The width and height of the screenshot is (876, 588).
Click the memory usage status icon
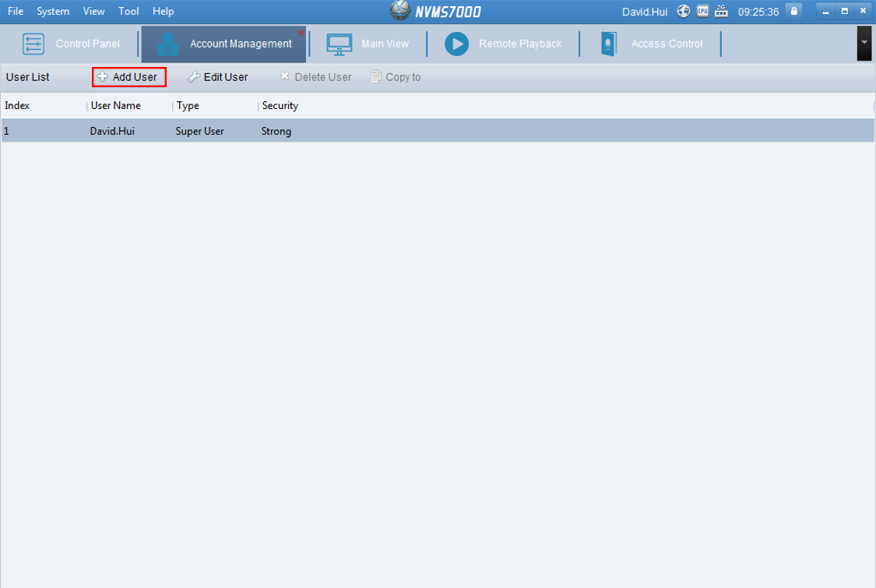tap(721, 11)
